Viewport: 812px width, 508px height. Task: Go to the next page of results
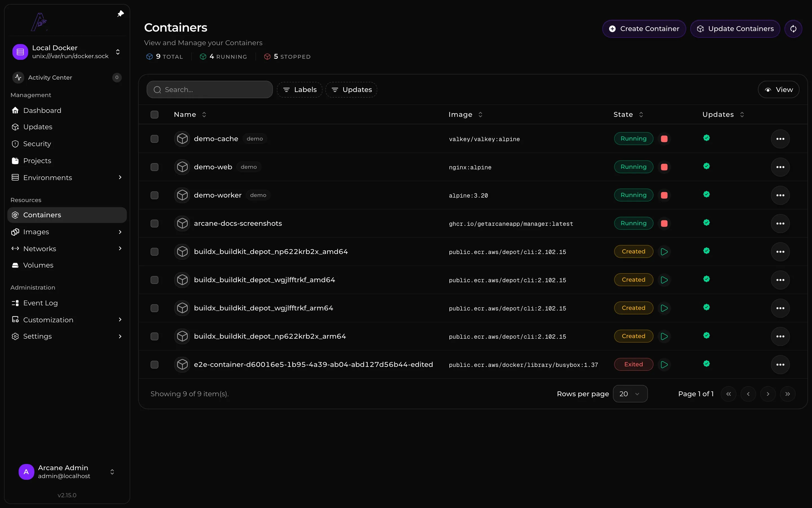tap(768, 394)
